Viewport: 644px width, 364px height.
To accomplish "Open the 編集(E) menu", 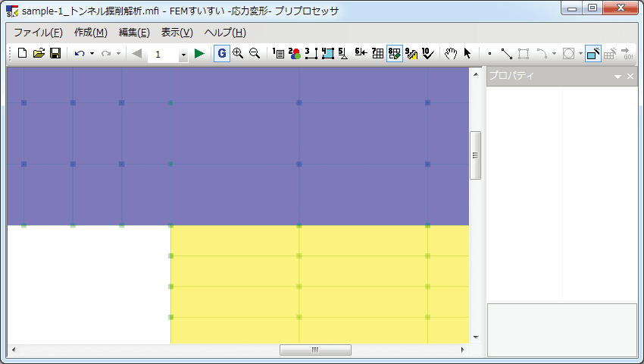I will 134,33.
